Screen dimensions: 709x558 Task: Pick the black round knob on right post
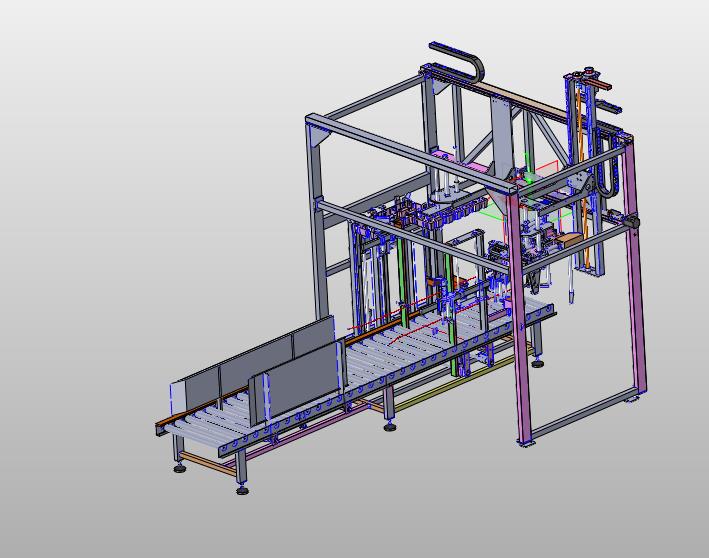632,222
